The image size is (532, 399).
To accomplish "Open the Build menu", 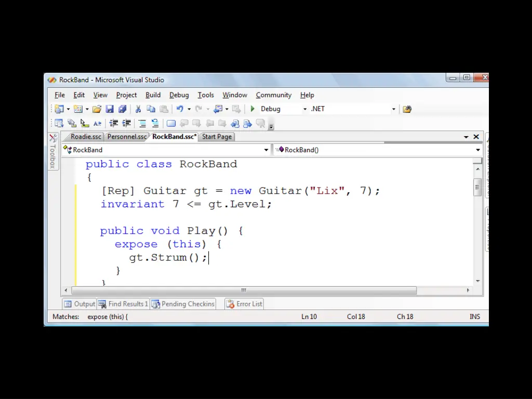I will (153, 95).
